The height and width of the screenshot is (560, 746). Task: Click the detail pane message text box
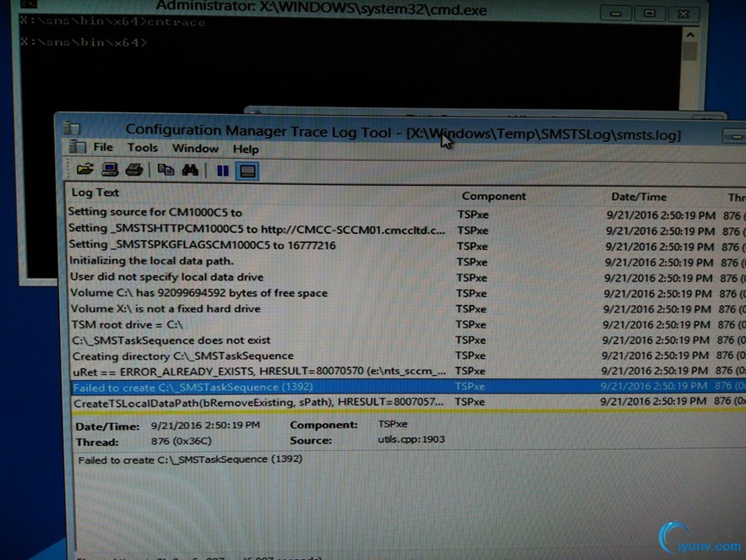(x=409, y=502)
